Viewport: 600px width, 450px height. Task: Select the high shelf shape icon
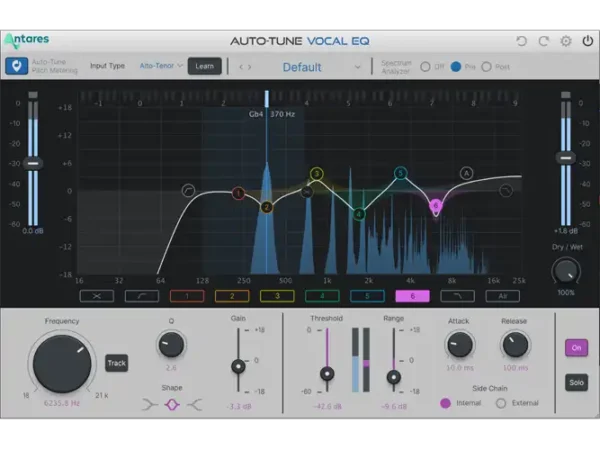coord(194,404)
